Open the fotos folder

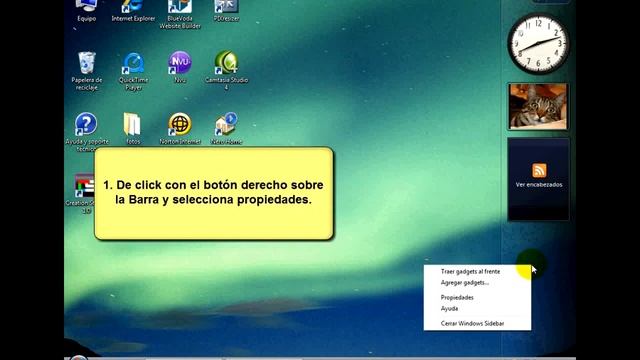(x=133, y=129)
